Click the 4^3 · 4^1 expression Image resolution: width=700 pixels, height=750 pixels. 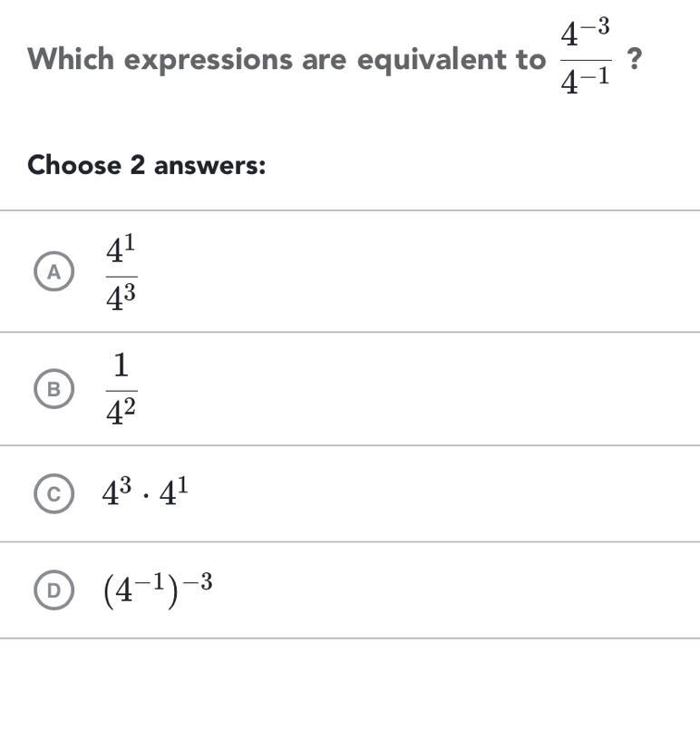[146, 492]
